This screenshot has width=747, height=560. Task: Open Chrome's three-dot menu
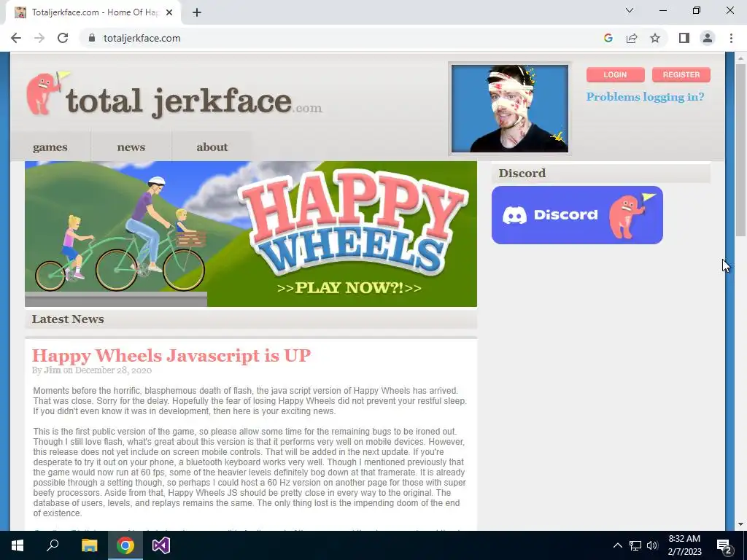click(x=731, y=38)
